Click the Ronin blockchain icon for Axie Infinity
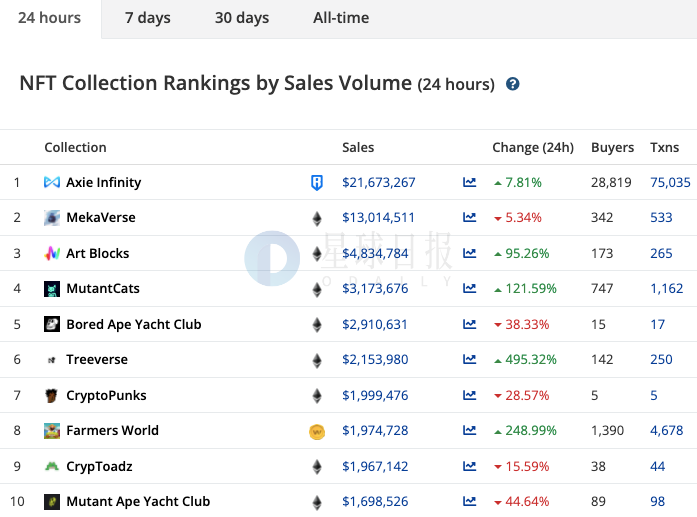The height and width of the screenshot is (517, 697). [316, 182]
